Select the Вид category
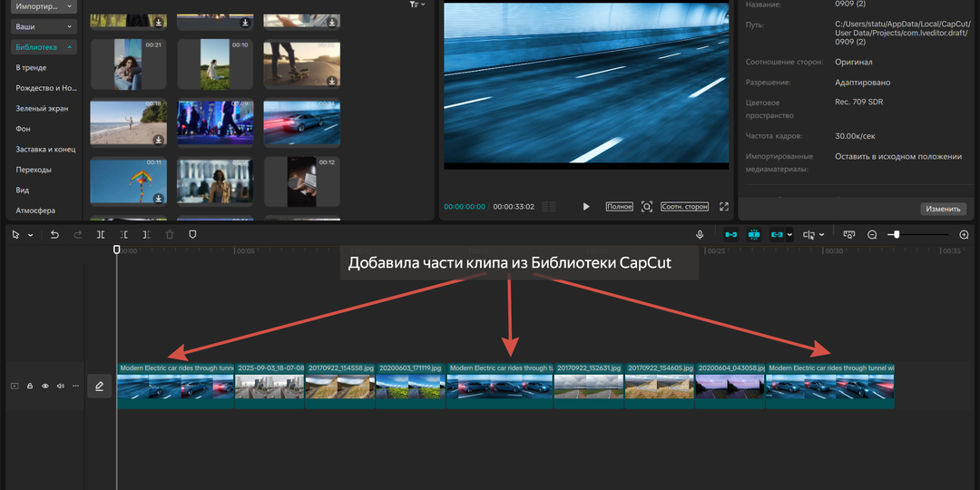Image resolution: width=980 pixels, height=490 pixels. [23, 190]
